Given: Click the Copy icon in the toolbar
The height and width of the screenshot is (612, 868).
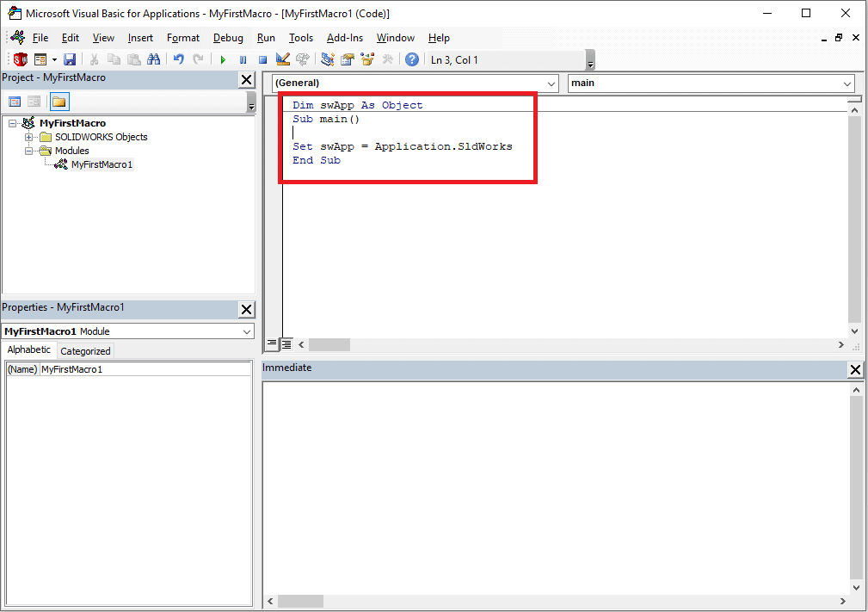Looking at the screenshot, I should pos(114,59).
